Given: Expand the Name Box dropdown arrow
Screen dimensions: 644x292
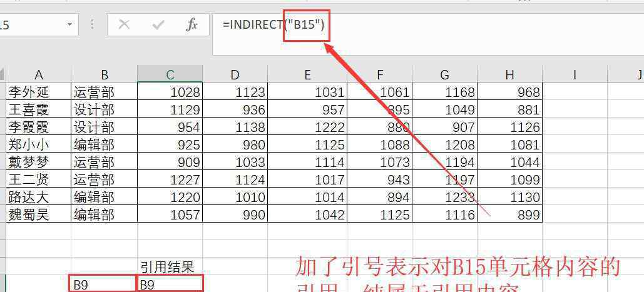Looking at the screenshot, I should (69, 25).
